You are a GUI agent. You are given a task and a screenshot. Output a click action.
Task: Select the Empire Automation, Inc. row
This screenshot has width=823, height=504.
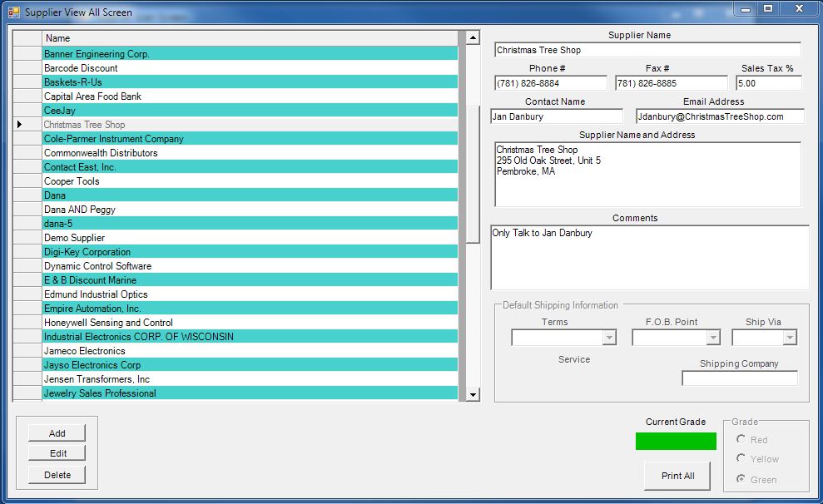(250, 309)
